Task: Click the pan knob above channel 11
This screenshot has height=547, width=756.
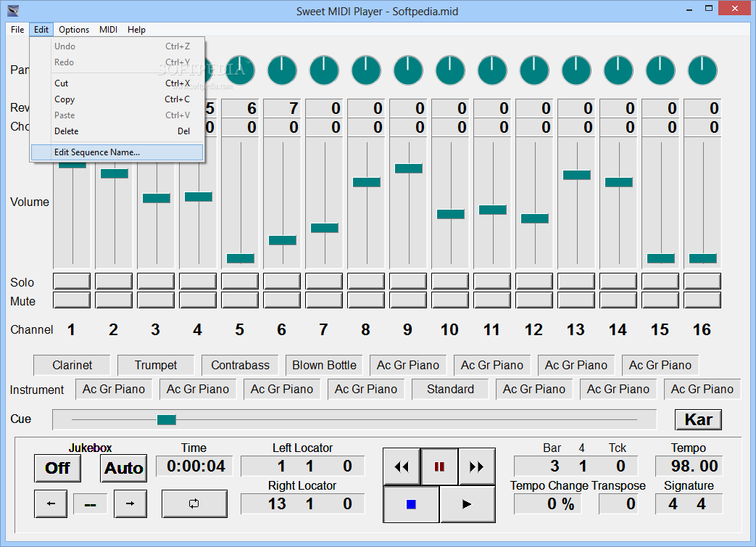Action: pyautogui.click(x=491, y=70)
